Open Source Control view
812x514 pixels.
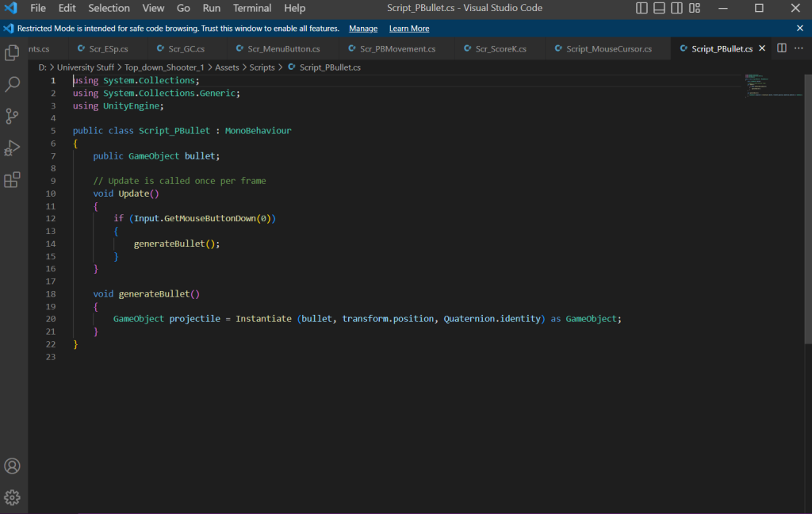(13, 117)
